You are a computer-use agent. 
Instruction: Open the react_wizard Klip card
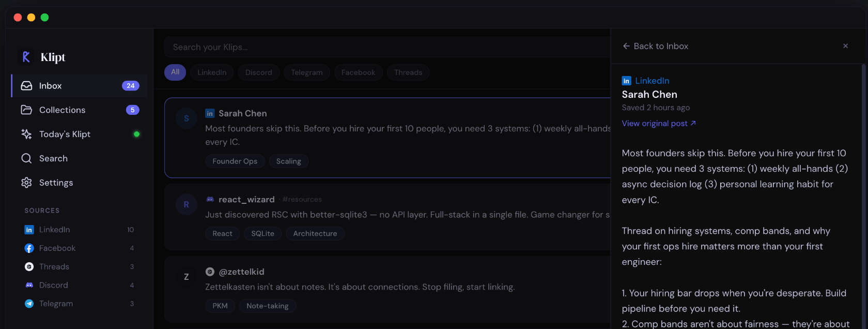tap(388, 217)
